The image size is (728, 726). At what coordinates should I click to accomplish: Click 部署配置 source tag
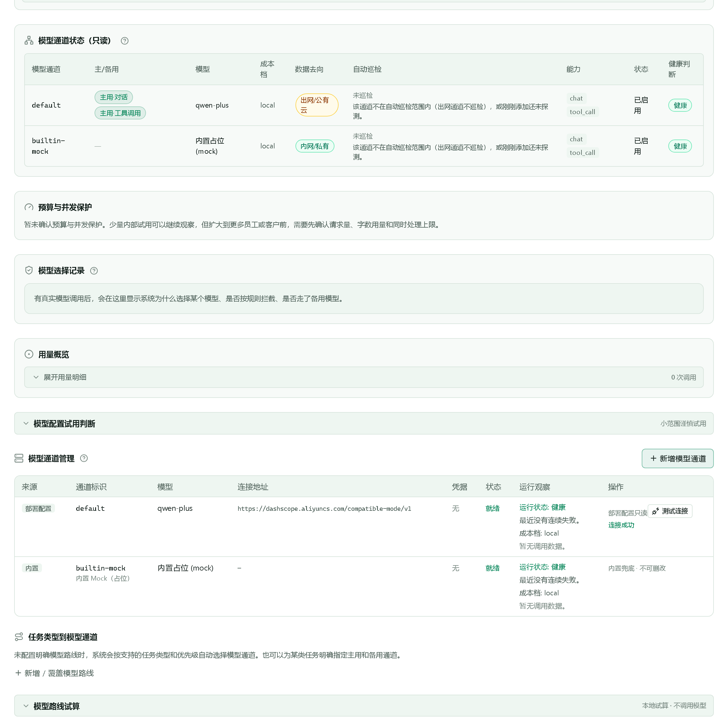point(38,508)
